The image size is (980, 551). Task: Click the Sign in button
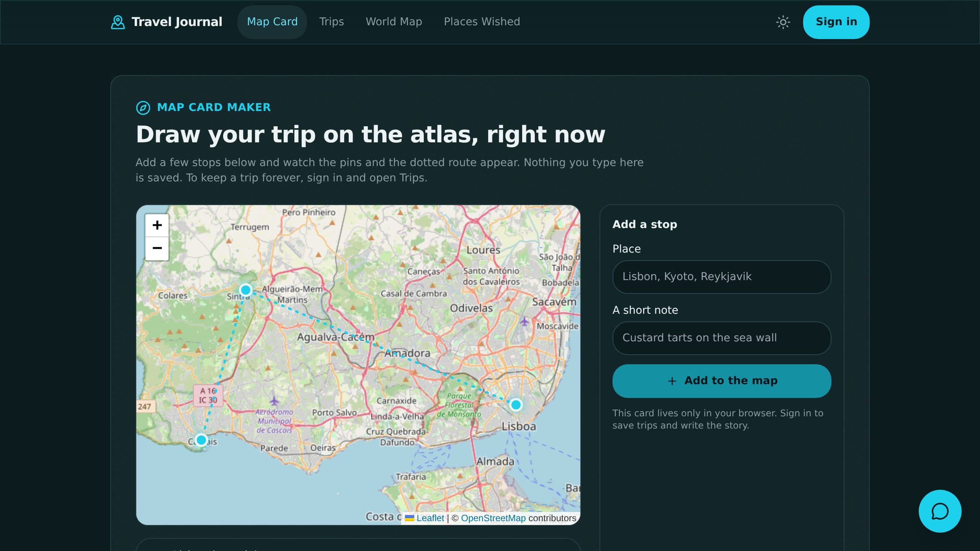(x=836, y=22)
